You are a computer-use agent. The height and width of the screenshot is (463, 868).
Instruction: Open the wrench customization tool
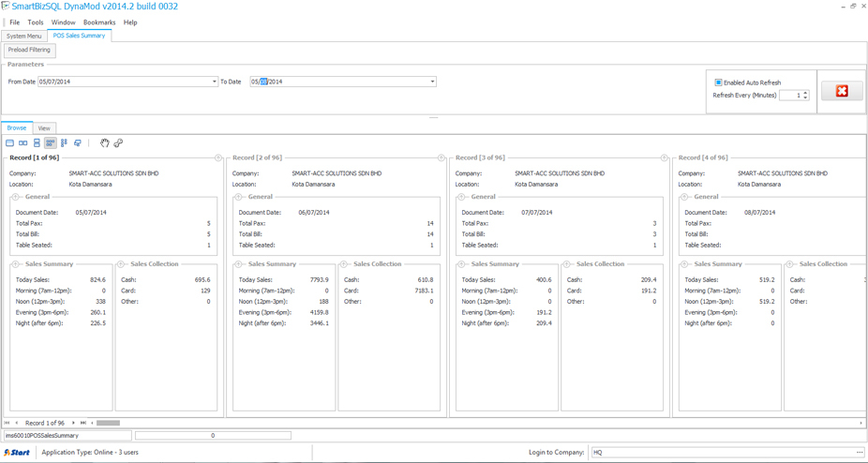click(x=118, y=142)
